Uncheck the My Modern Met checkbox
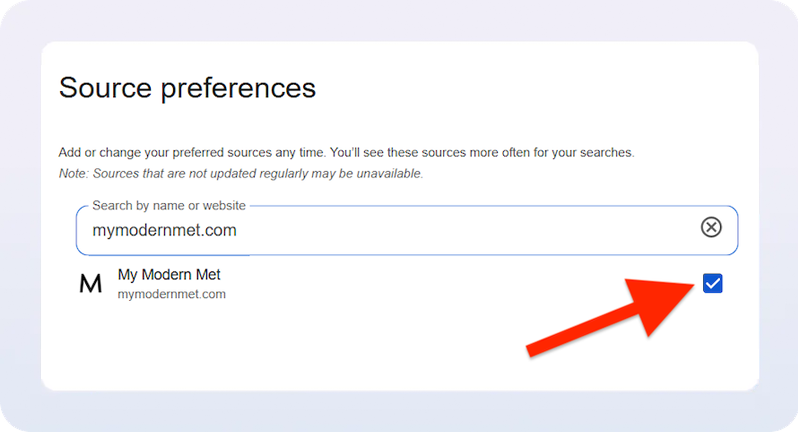The height and width of the screenshot is (432, 798). [712, 284]
